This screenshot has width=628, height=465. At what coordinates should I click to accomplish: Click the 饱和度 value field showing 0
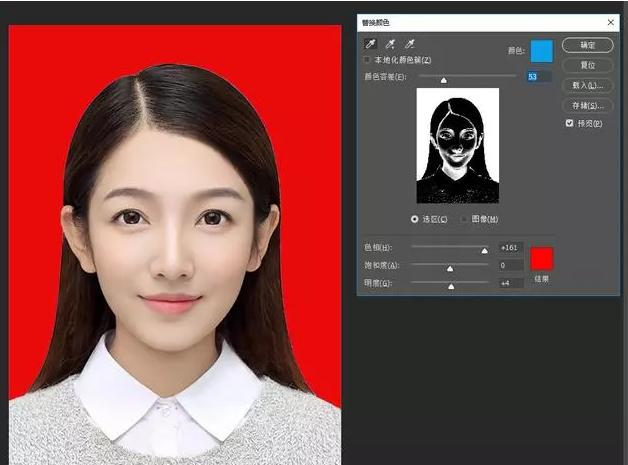[x=511, y=265]
